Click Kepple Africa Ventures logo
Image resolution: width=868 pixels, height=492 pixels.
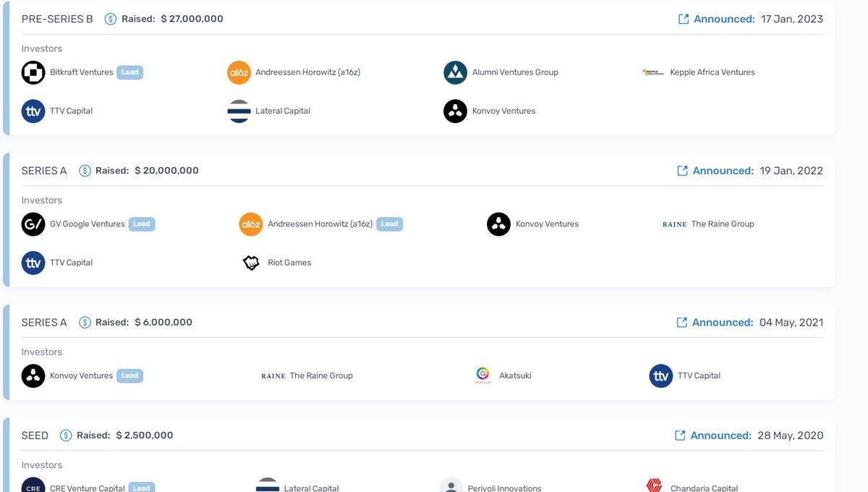(x=653, y=72)
